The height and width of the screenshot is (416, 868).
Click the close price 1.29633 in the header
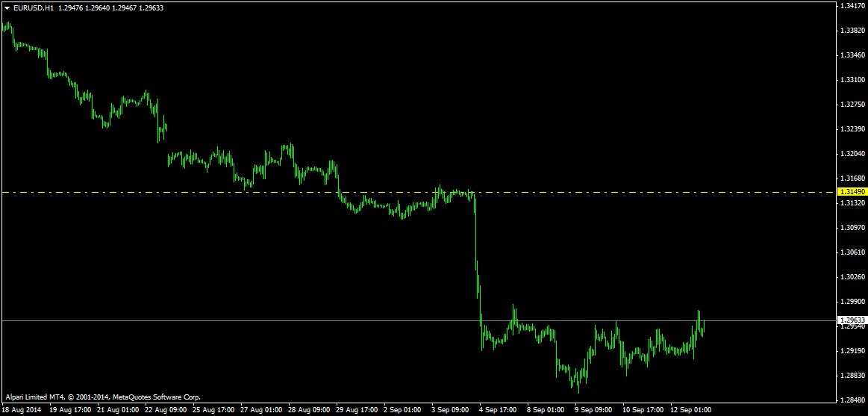pyautogui.click(x=152, y=8)
